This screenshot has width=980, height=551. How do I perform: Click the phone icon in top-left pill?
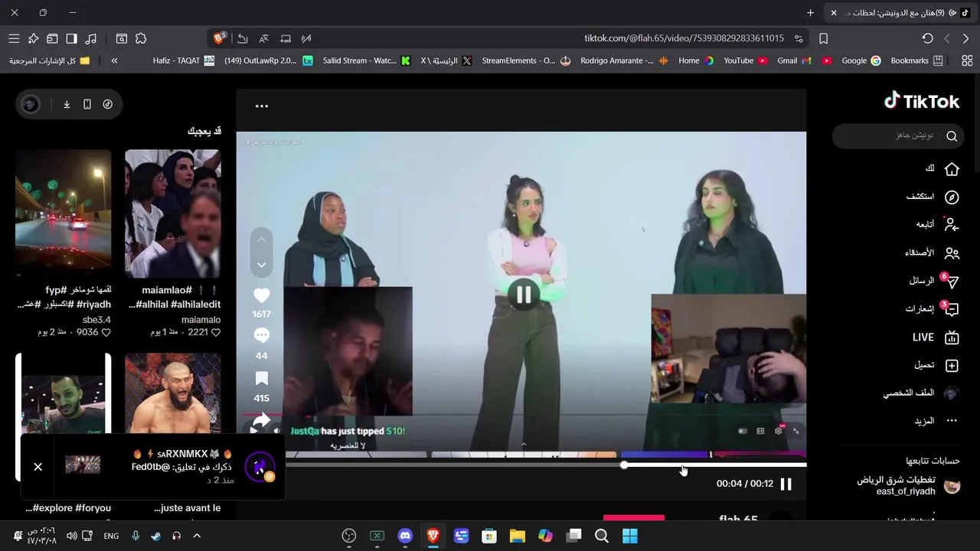[87, 104]
